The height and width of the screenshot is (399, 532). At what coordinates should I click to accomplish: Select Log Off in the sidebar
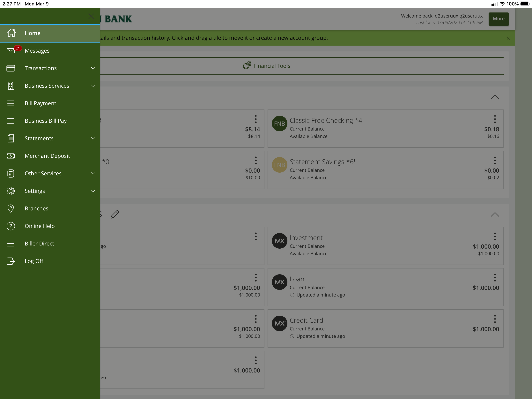(50, 261)
